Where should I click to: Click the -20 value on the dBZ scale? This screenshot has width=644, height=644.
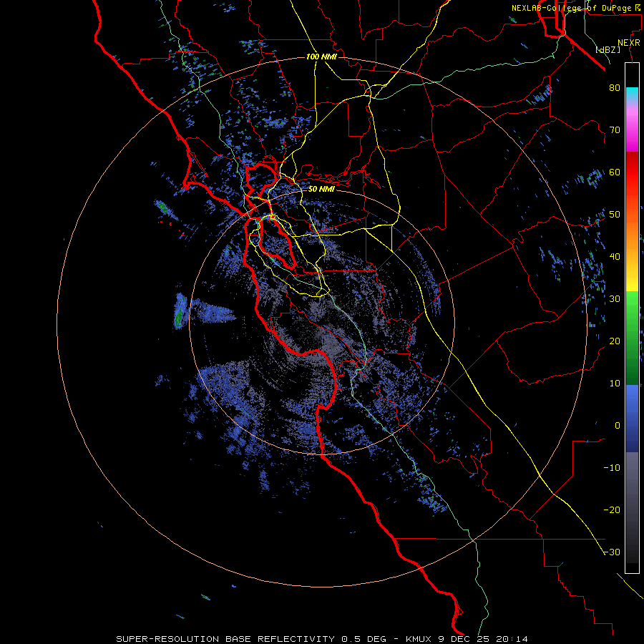tap(612, 510)
